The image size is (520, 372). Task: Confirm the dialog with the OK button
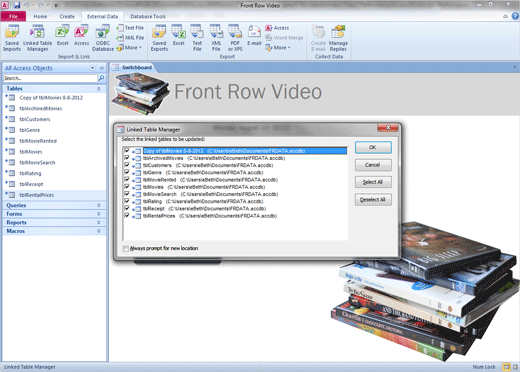(x=373, y=147)
